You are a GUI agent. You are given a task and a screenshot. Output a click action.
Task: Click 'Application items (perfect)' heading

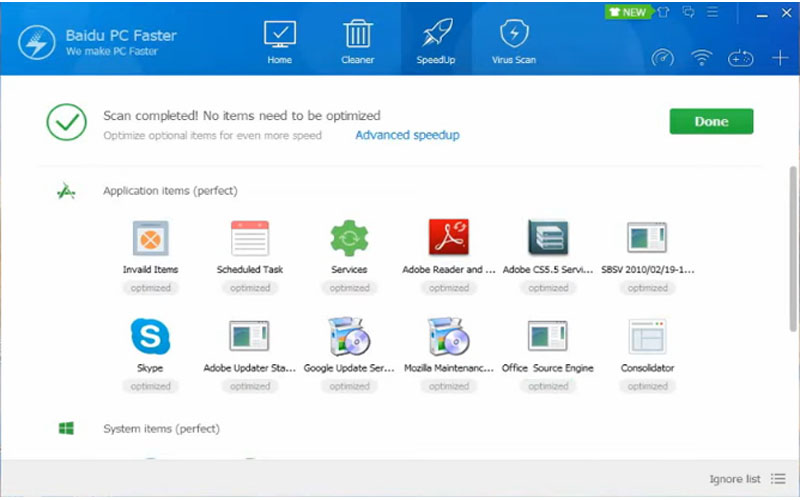click(x=170, y=191)
